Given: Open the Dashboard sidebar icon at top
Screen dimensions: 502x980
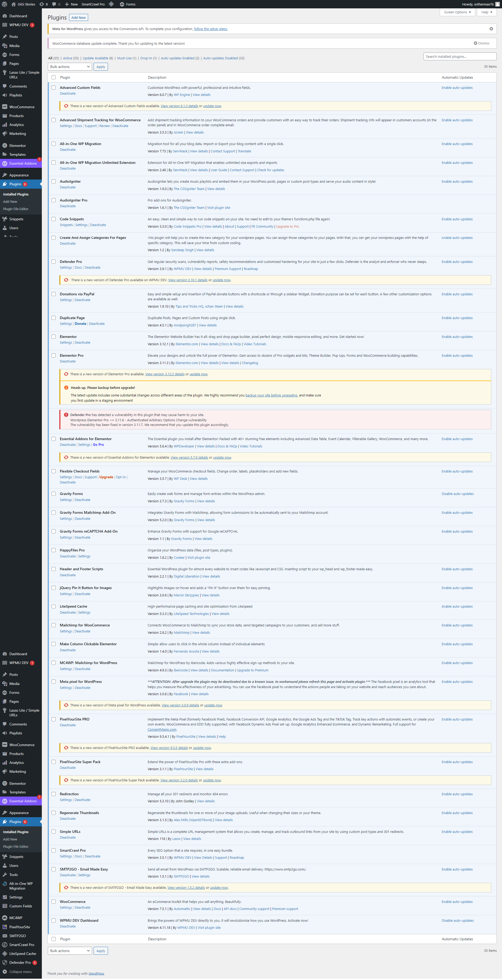Looking at the screenshot, I should (x=4, y=16).
